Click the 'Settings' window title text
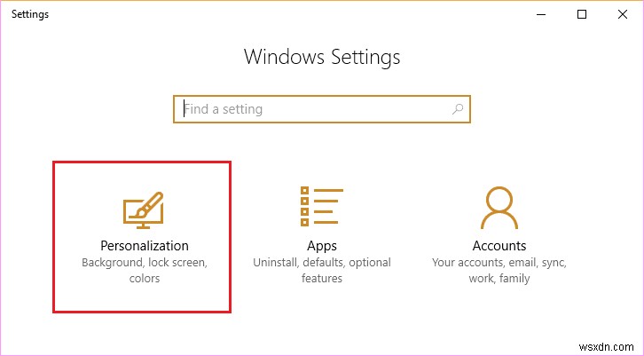644x356 pixels. 30,14
